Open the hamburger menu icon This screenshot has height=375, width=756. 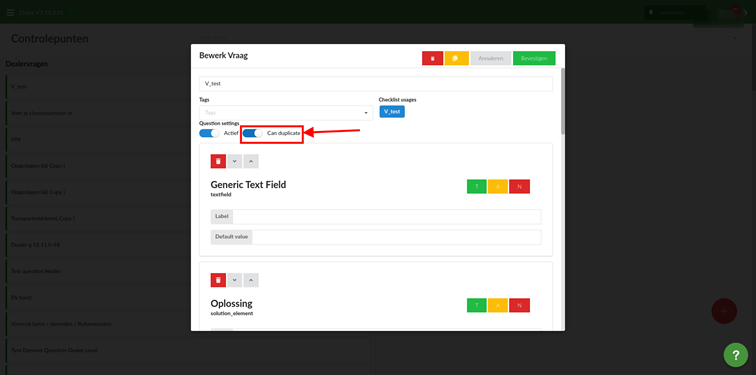pyautogui.click(x=11, y=13)
